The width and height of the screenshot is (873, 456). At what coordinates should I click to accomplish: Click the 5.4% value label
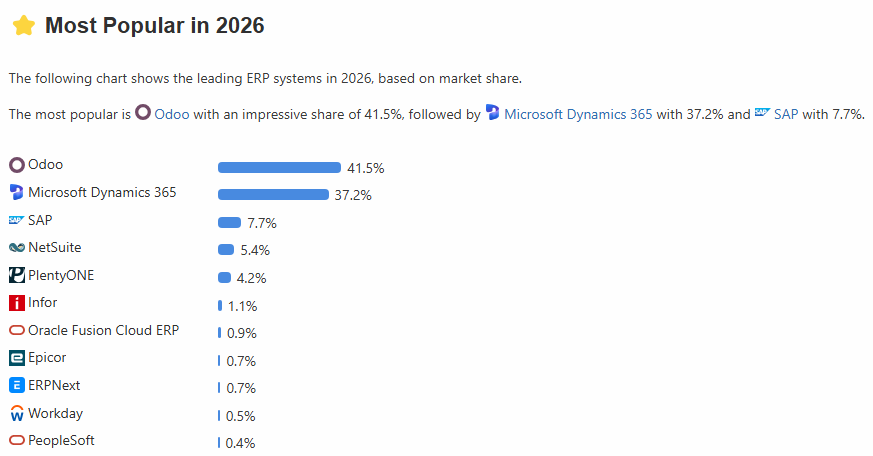(x=255, y=251)
